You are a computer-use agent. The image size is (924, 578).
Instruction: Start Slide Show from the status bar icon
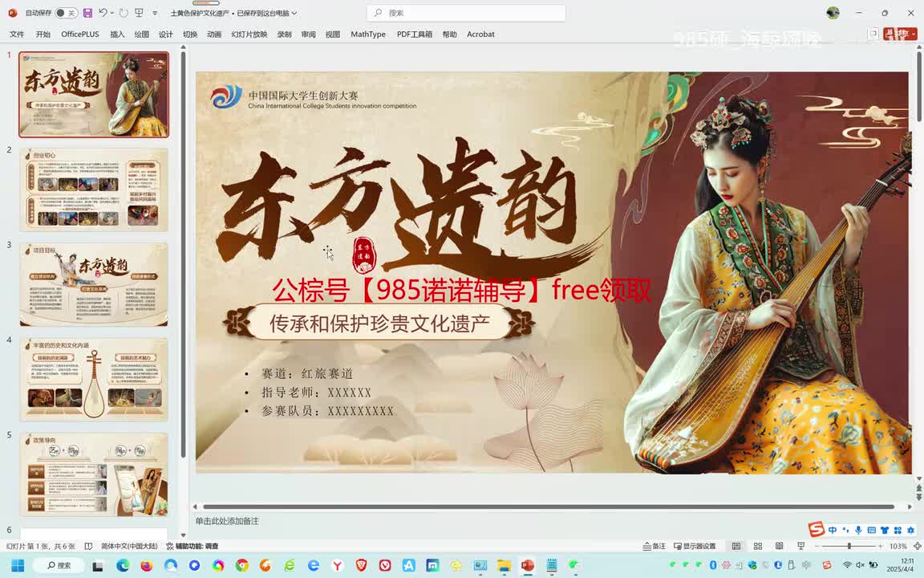click(800, 546)
